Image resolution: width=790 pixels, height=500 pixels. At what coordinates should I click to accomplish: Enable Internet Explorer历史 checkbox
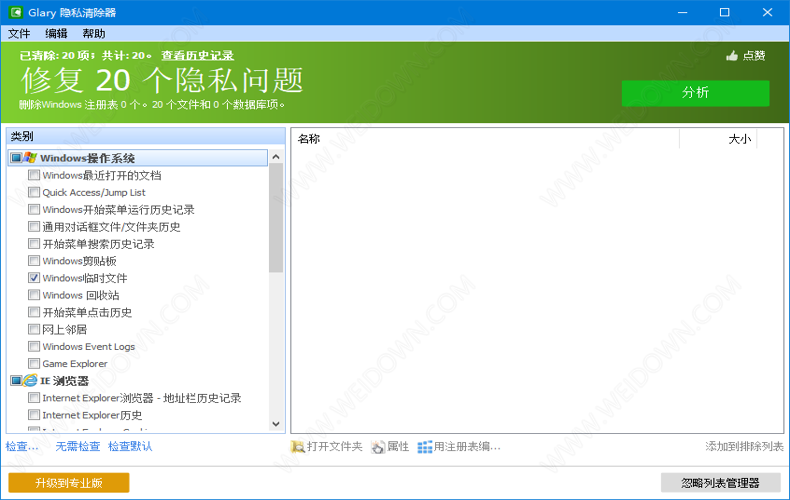coord(34,415)
